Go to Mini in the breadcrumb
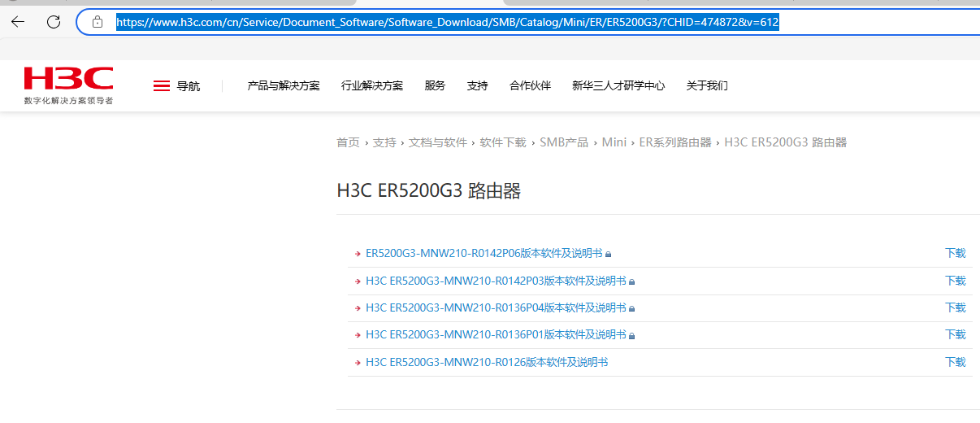The image size is (980, 423). coord(614,142)
